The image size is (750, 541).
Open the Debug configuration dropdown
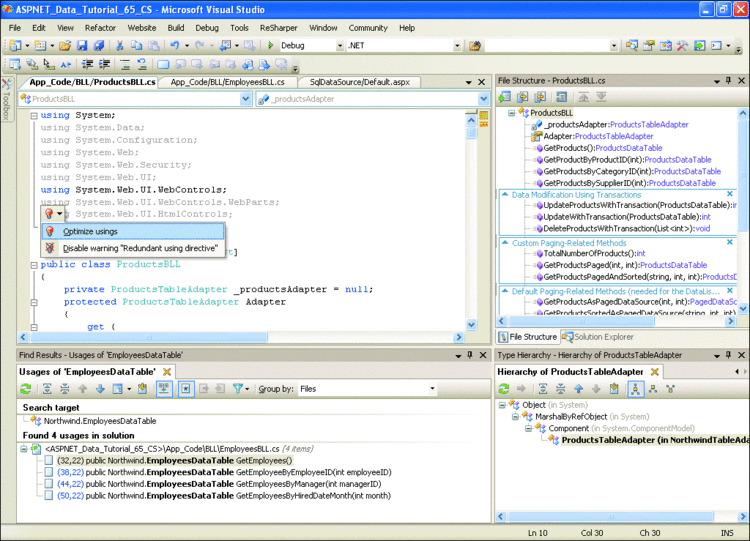340,45
